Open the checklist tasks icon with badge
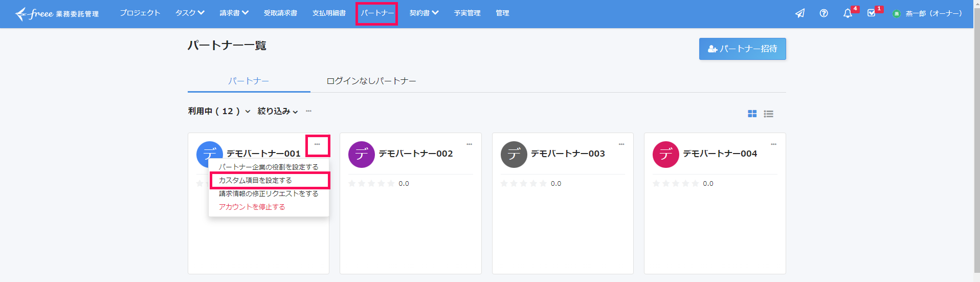The height and width of the screenshot is (282, 980). (872, 13)
